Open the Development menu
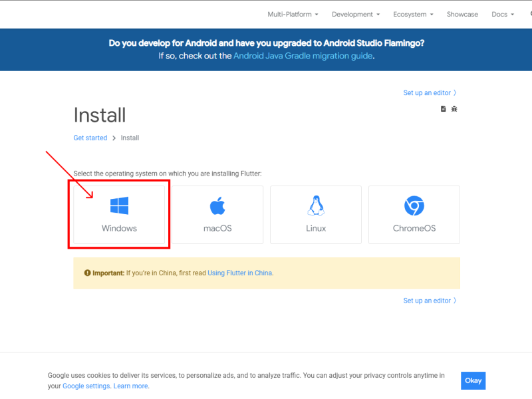This screenshot has width=532, height=399. 356,14
